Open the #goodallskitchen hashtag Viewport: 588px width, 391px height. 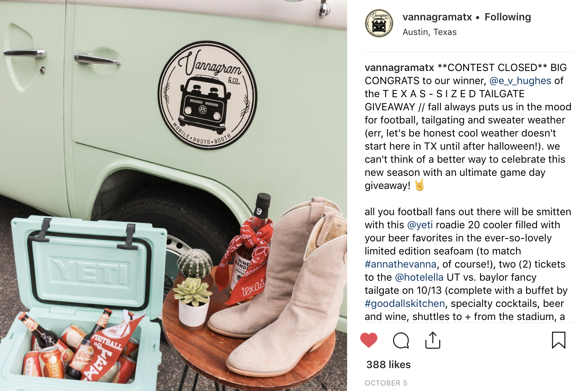[405, 304]
